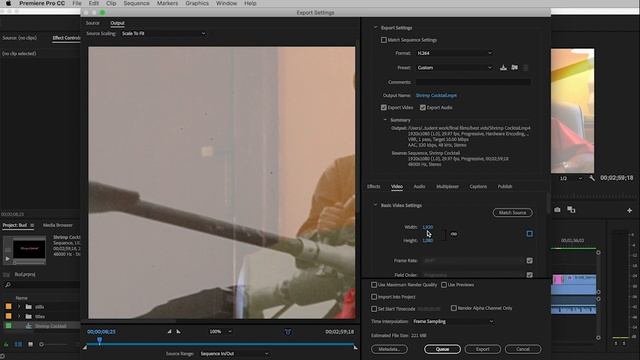Open the Media Browser panel tab
This screenshot has height=360, width=640.
tap(58, 225)
